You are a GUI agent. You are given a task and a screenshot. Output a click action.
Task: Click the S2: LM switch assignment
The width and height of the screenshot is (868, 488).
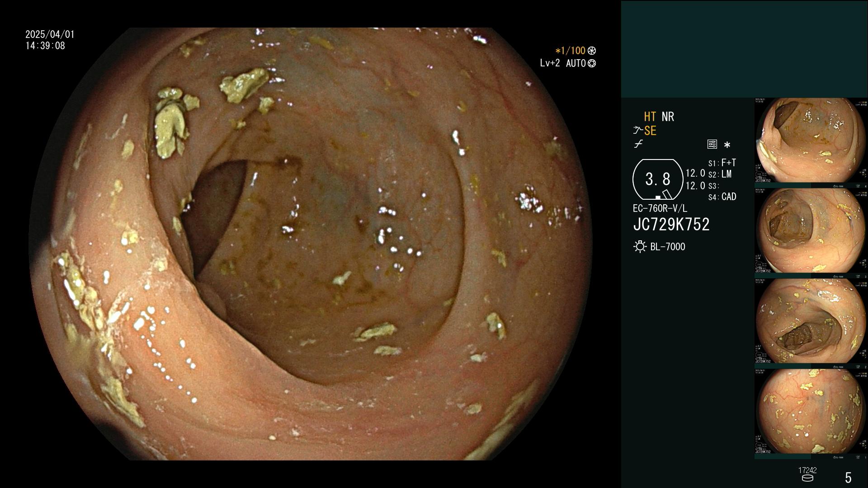[720, 174]
